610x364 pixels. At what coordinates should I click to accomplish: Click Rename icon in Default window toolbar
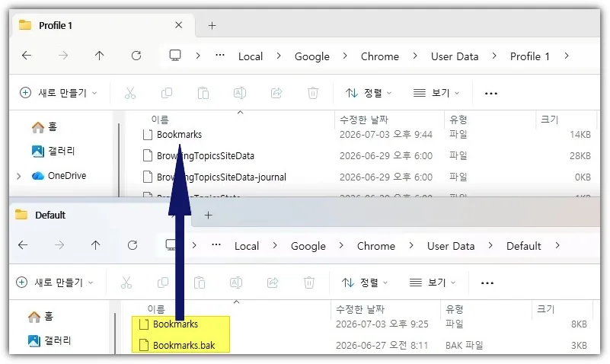pos(236,283)
